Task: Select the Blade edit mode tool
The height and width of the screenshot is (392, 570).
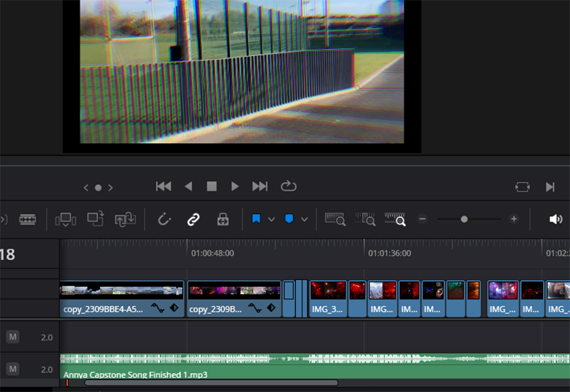Action: point(28,219)
